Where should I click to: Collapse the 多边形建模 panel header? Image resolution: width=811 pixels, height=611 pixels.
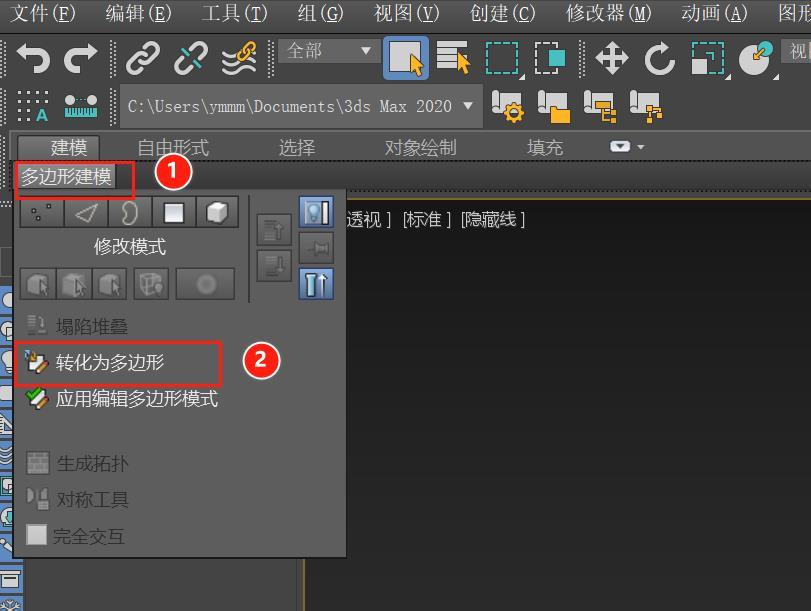tap(67, 178)
